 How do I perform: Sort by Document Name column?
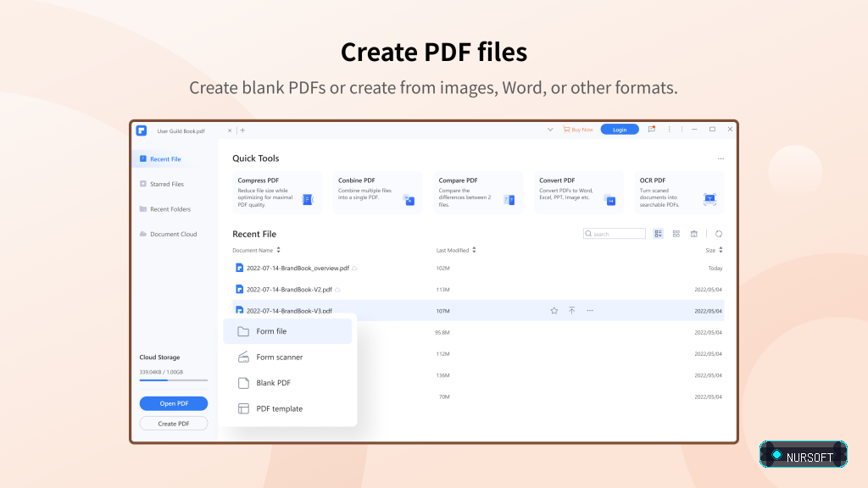click(x=256, y=250)
